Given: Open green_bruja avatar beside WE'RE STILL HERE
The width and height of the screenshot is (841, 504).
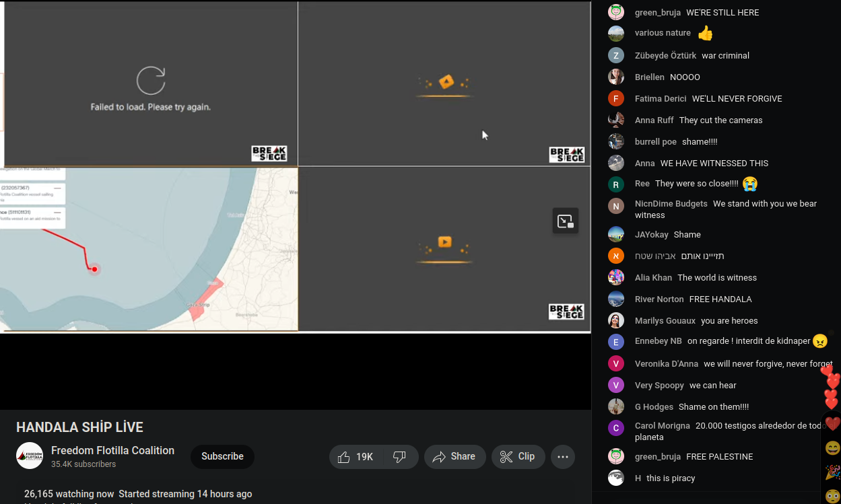Looking at the screenshot, I should (x=616, y=12).
